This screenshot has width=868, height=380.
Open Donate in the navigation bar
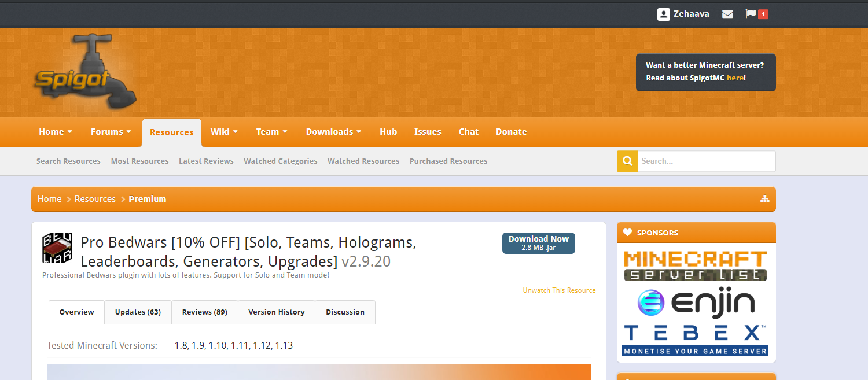[x=512, y=132]
